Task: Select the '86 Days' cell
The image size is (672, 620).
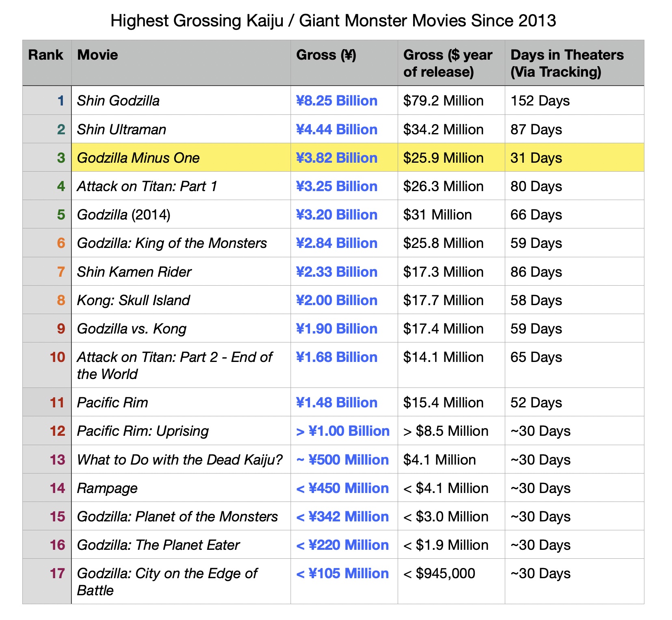Action: coord(575,271)
